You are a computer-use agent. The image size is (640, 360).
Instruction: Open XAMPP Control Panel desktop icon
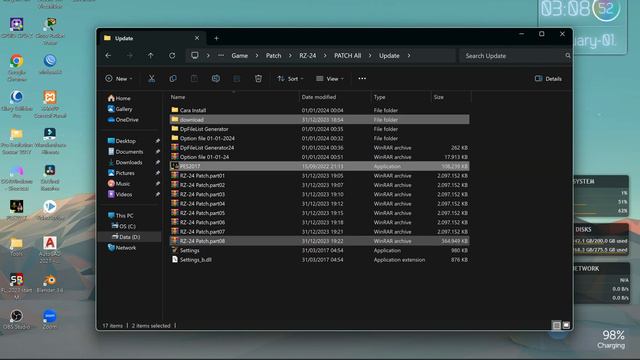tap(50, 104)
